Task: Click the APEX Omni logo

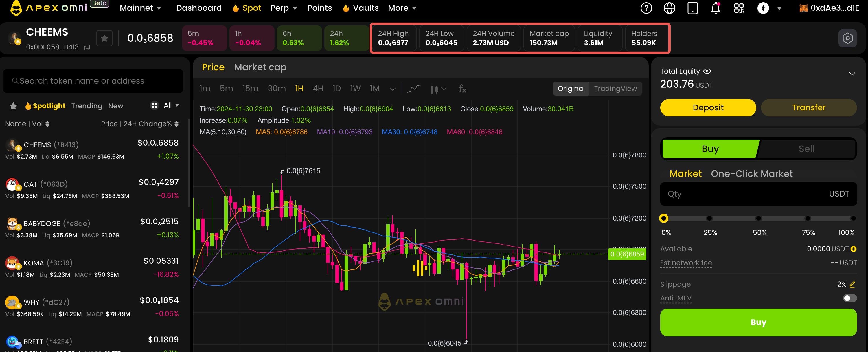Action: [x=49, y=8]
